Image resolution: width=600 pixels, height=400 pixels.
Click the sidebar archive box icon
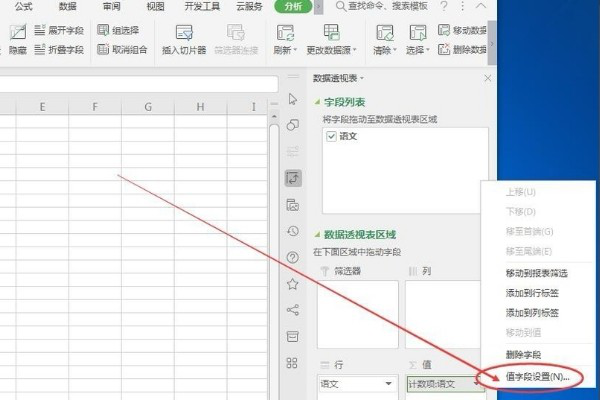[x=293, y=336]
